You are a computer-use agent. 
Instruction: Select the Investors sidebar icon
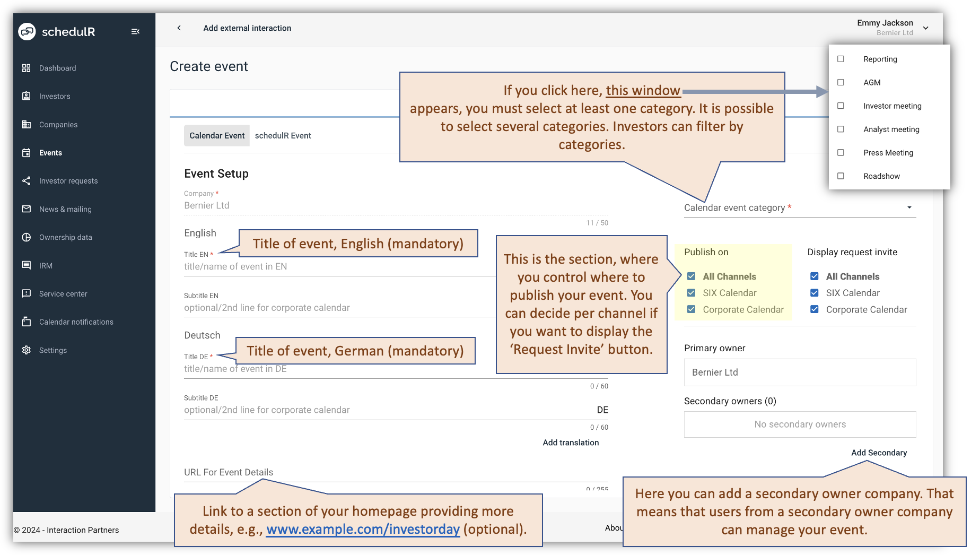(x=27, y=96)
